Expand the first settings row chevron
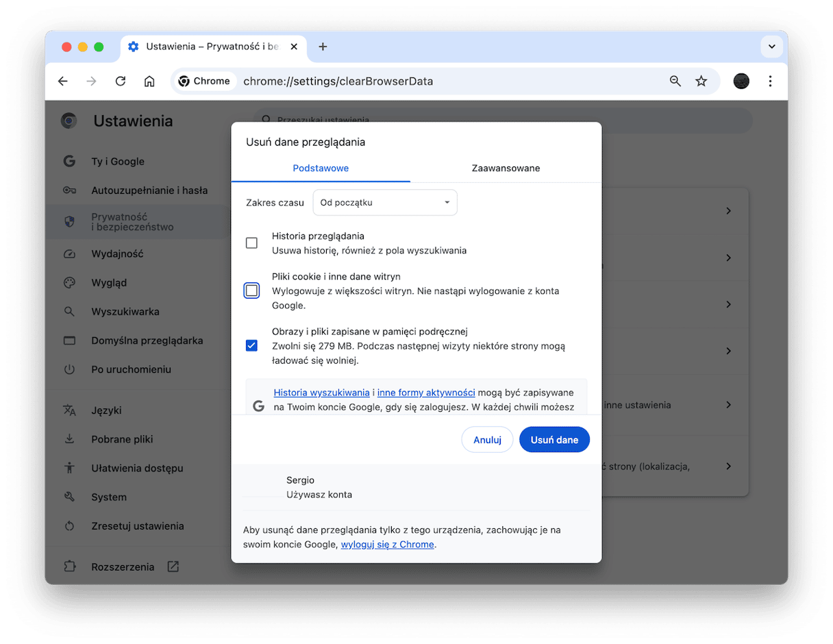This screenshot has width=833, height=644. 728,211
